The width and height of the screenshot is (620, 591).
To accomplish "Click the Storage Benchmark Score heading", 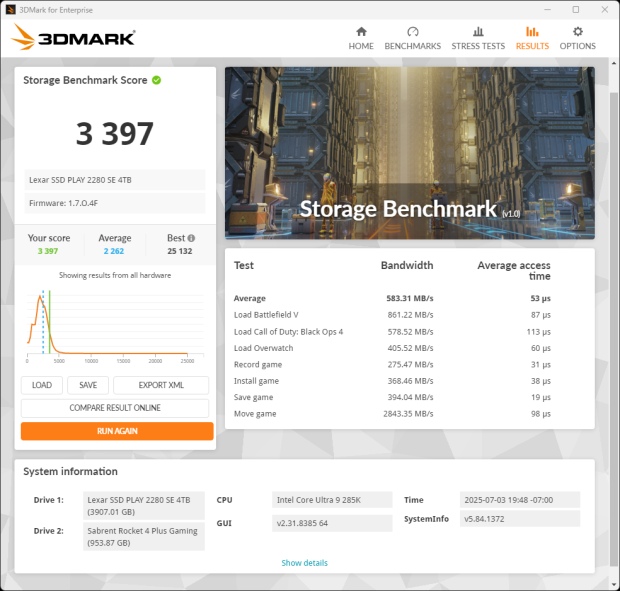I will 85,80.
